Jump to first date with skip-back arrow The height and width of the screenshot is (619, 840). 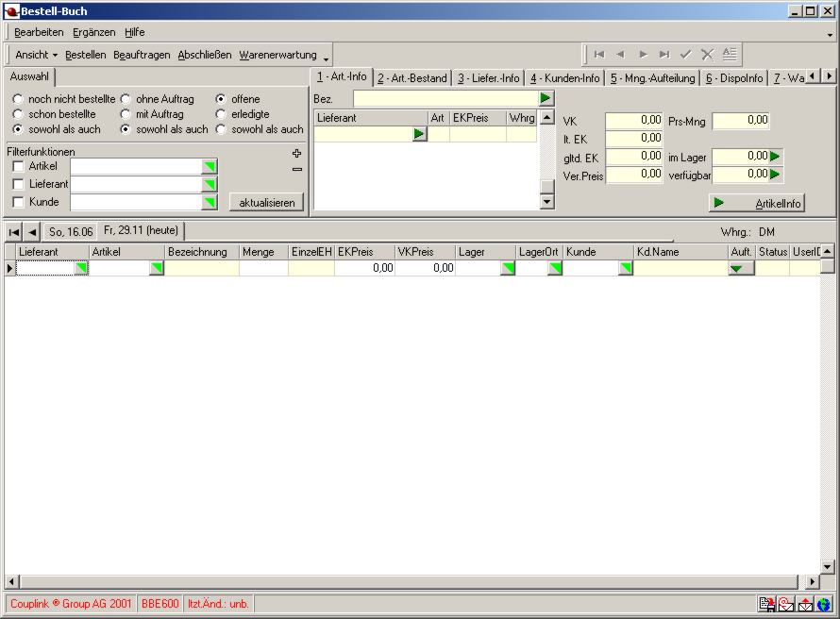pos(14,231)
